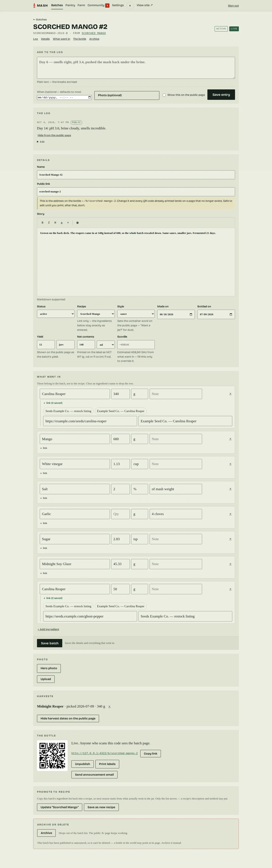
Task: Remove the Midnight Soy Glaze row
Action: tap(230, 564)
